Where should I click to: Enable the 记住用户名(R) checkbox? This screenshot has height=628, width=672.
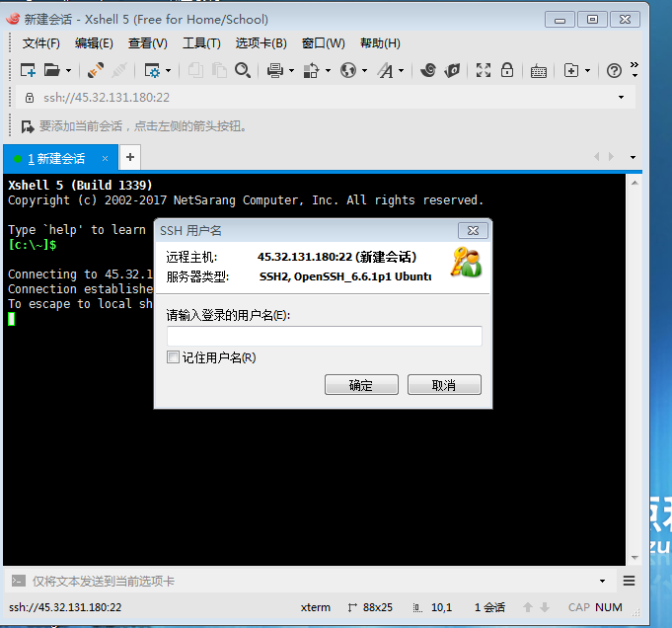[173, 357]
